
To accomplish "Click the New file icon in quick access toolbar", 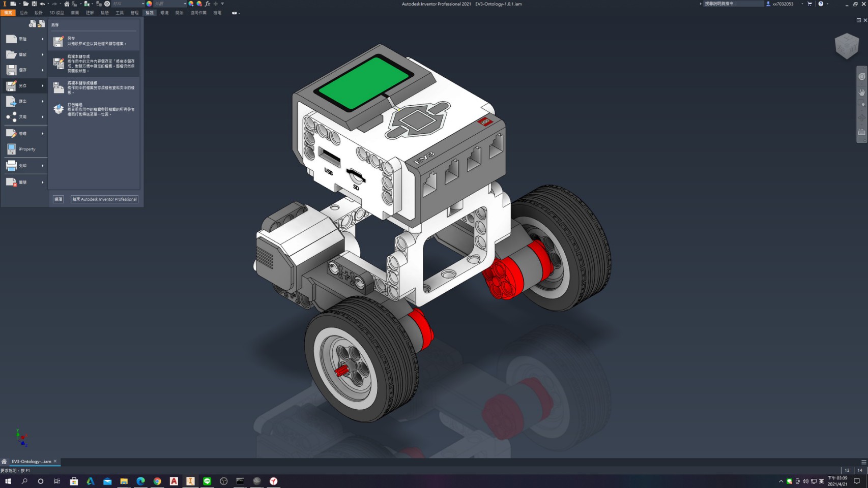I will (x=13, y=4).
